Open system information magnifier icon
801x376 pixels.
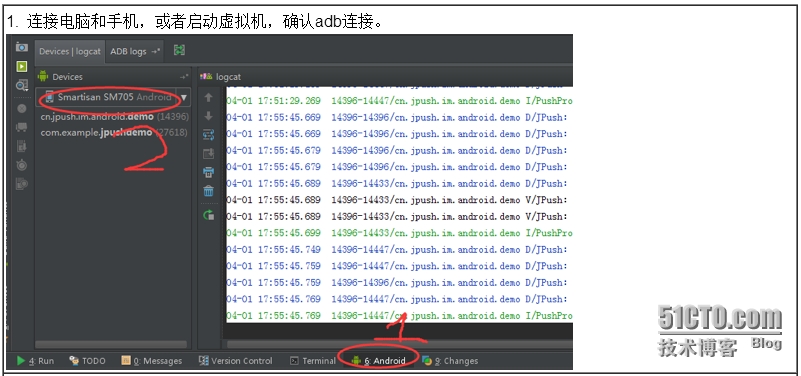[21, 85]
